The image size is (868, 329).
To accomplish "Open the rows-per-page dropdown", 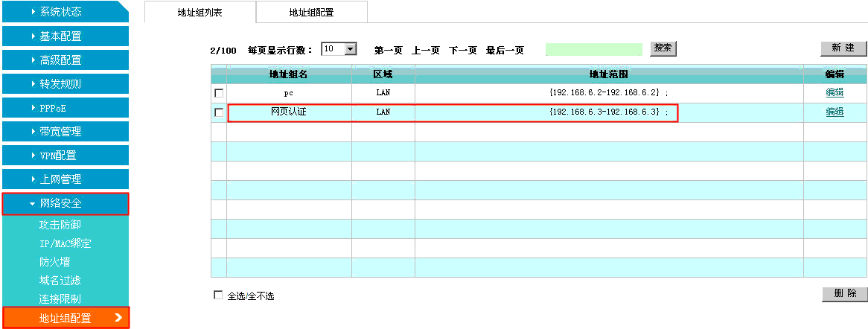I will point(339,49).
